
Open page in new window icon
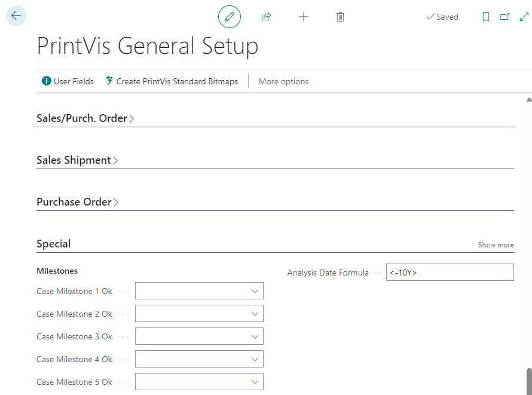click(x=505, y=17)
